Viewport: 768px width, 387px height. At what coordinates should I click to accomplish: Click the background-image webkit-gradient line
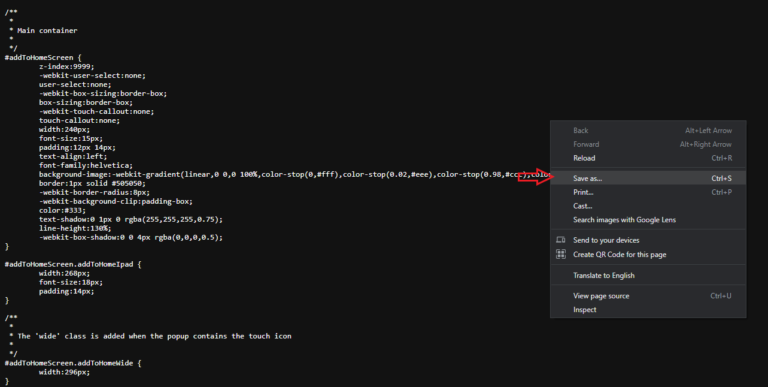[294, 174]
